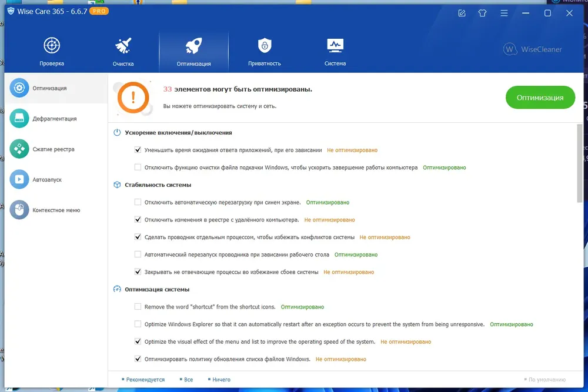
Task: Click the skin shirt icon in title bar
Action: click(x=483, y=13)
